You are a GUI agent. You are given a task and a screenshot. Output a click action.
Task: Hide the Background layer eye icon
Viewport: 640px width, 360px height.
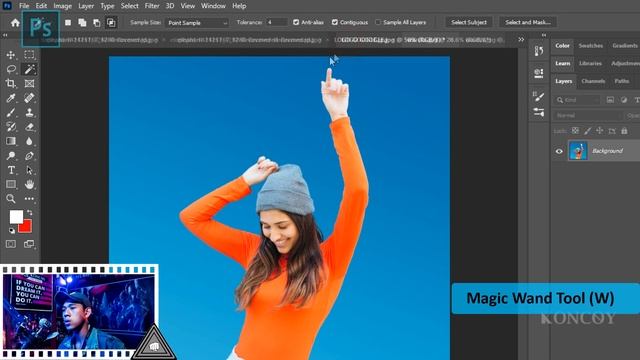tap(559, 151)
